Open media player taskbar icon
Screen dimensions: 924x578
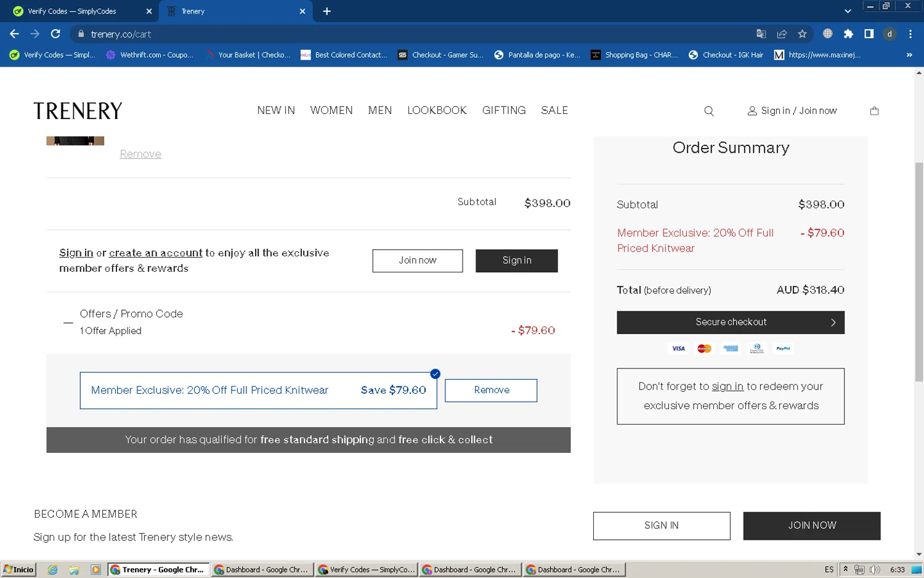click(x=95, y=570)
